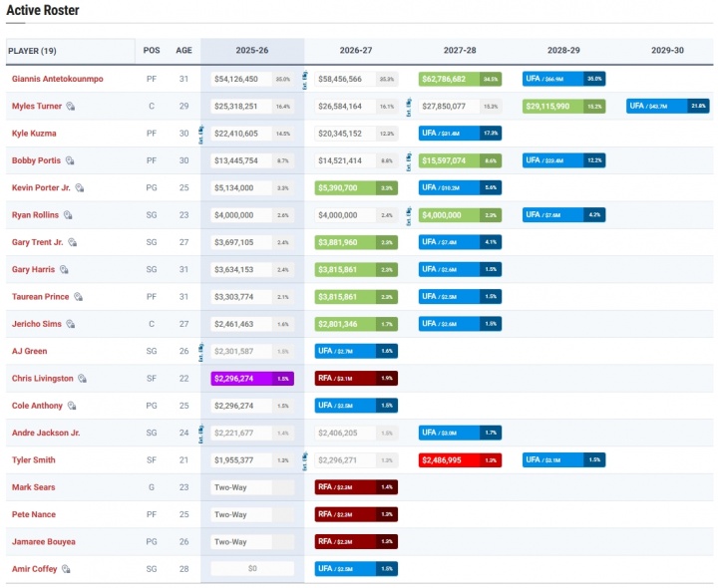Click Myles Turner's 2029-30 UFA cell
The height and width of the screenshot is (588, 718).
667,106
